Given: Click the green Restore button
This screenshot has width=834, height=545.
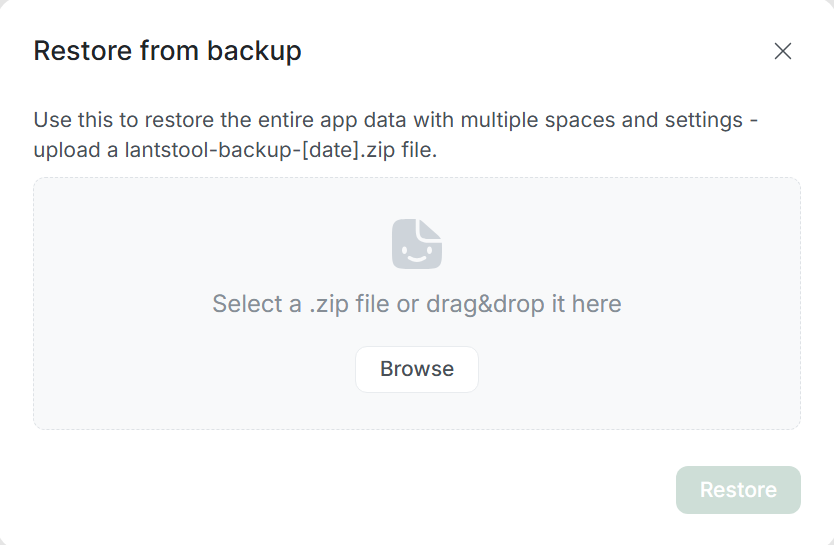Looking at the screenshot, I should tap(738, 490).
